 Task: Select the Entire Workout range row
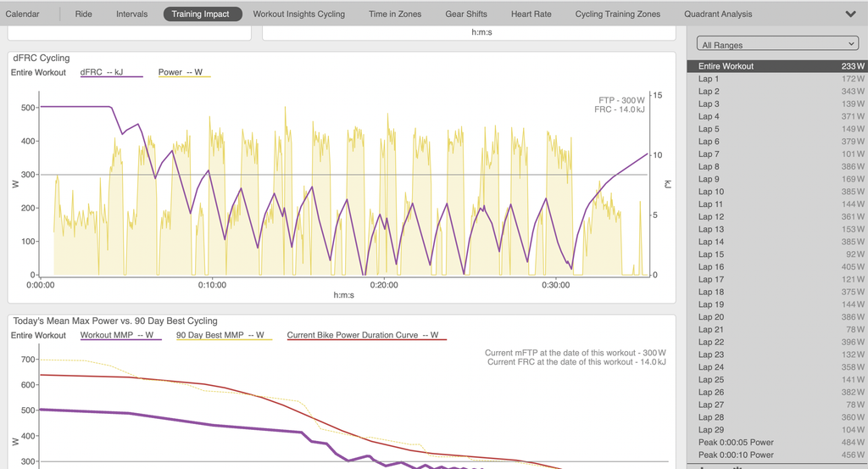pos(777,66)
